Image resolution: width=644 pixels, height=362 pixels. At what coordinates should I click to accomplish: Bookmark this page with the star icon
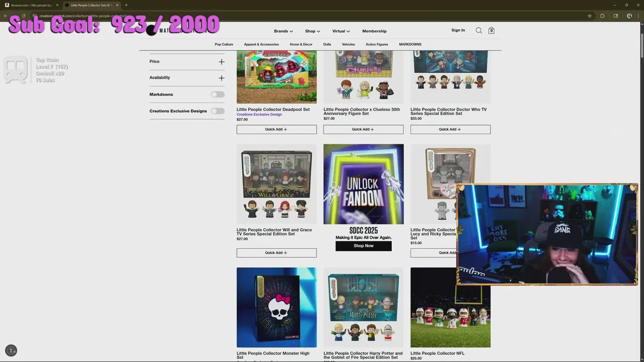(590, 16)
